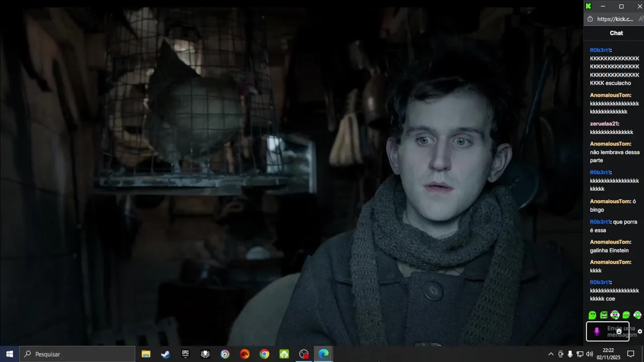
Task: Open network status tray icon
Action: tap(580, 354)
